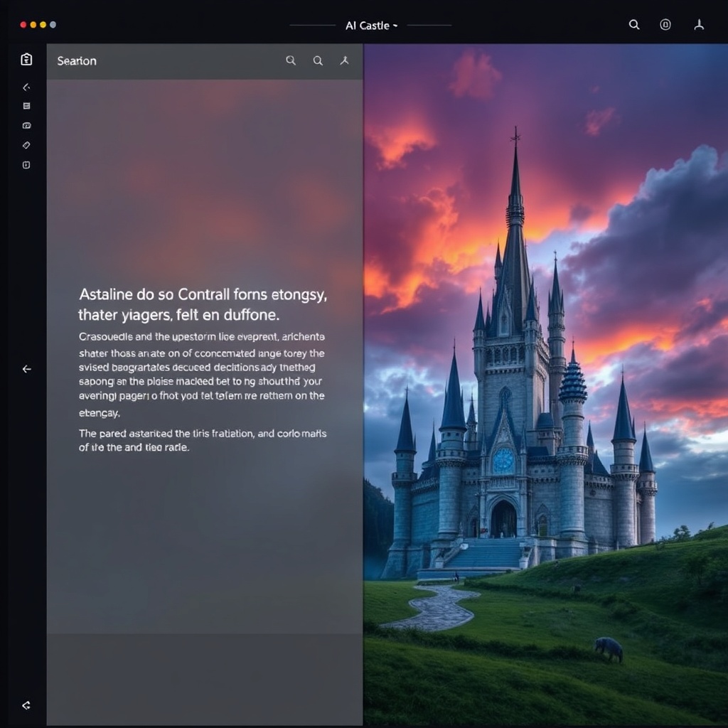Select the device icon in the left sidebar
The height and width of the screenshot is (728, 728).
pos(26,164)
